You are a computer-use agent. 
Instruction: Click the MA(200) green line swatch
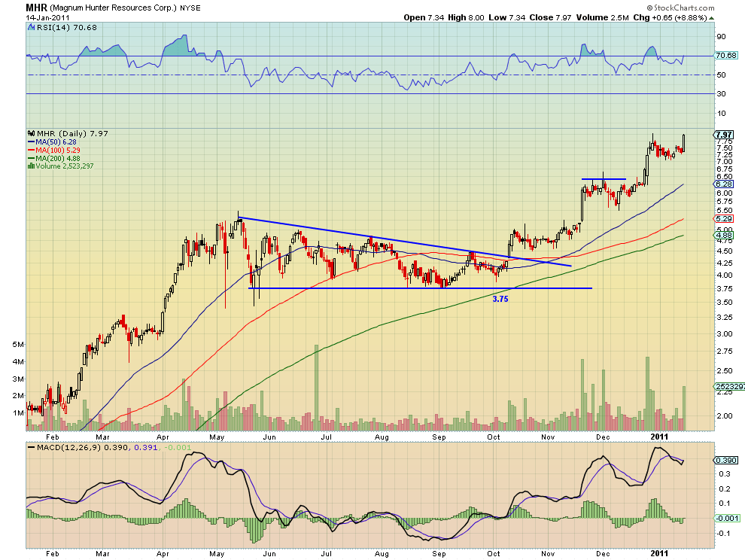coord(32,158)
